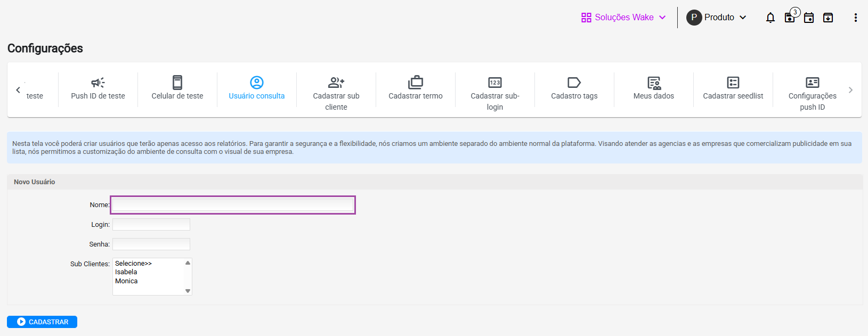Click the Soluções Wake label
Screen dimensions: 868x336
pos(624,18)
